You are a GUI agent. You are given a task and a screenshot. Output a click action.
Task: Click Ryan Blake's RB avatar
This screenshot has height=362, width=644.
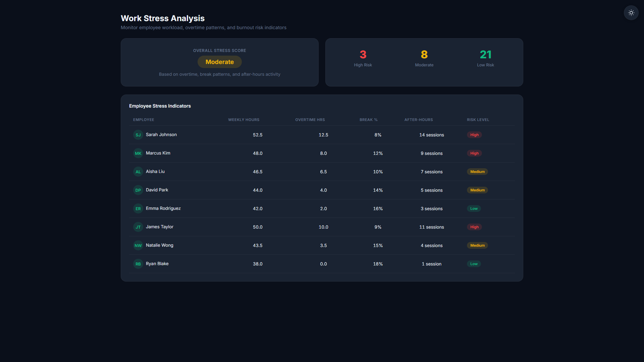[138, 264]
